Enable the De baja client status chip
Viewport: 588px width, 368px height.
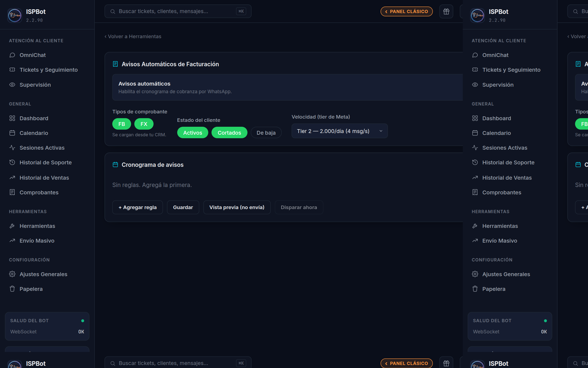click(x=266, y=133)
